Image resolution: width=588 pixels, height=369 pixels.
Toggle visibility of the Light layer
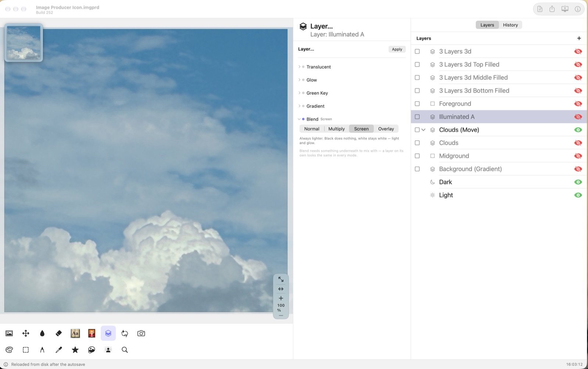578,195
